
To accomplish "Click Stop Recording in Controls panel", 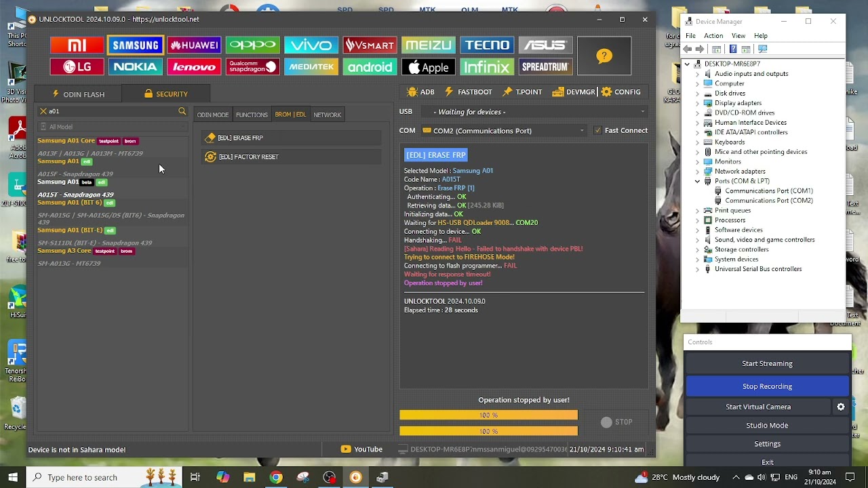I will tap(767, 386).
